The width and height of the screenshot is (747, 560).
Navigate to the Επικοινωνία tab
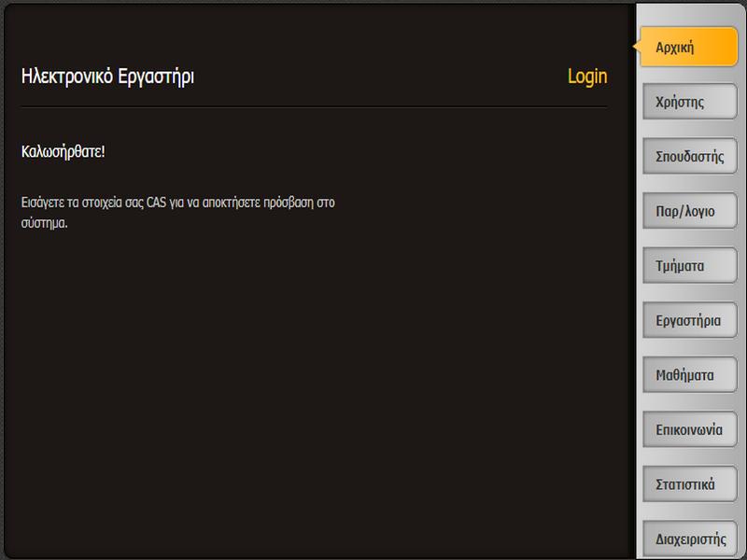point(689,430)
